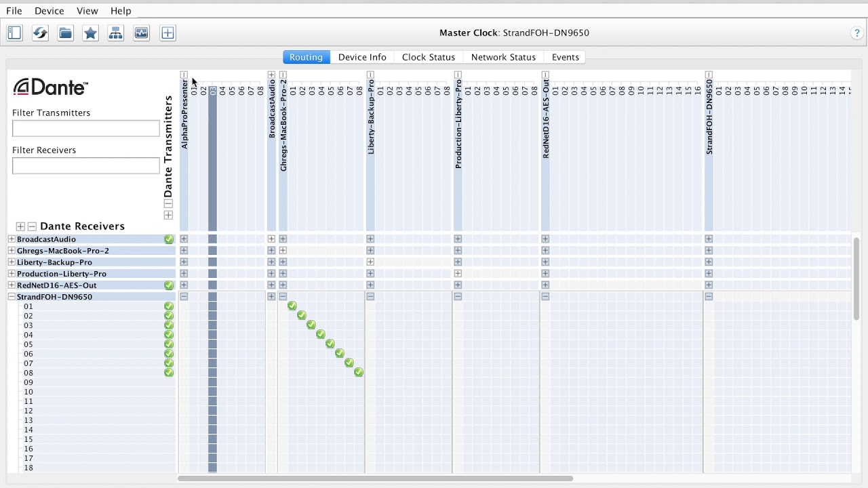Expand the Ghregs-MacBook-Pro-2 receiver row
This screenshot has height=488, width=868.
point(12,251)
